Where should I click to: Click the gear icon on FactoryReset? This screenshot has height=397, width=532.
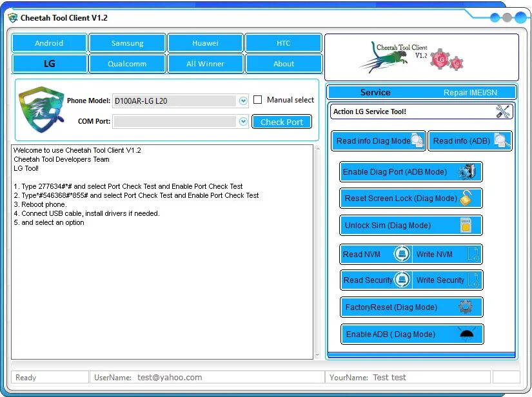466,307
